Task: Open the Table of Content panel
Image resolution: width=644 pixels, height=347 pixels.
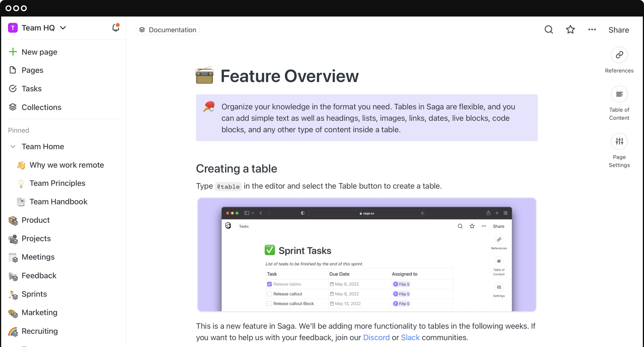Action: pyautogui.click(x=619, y=94)
